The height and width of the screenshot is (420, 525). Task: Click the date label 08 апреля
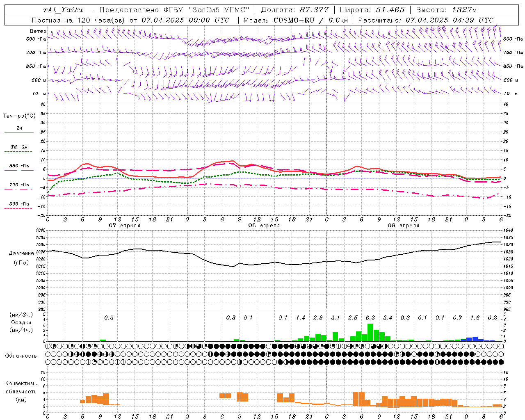click(264, 226)
